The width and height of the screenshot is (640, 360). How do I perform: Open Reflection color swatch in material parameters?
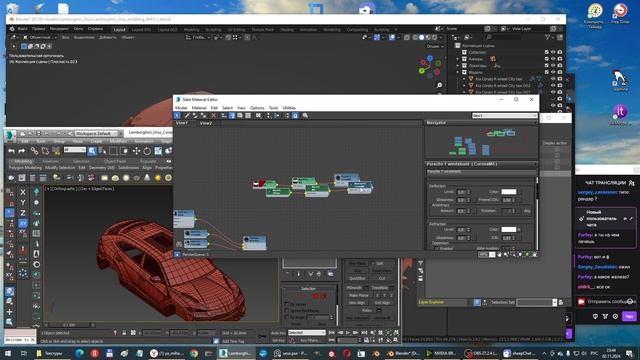pyautogui.click(x=509, y=192)
